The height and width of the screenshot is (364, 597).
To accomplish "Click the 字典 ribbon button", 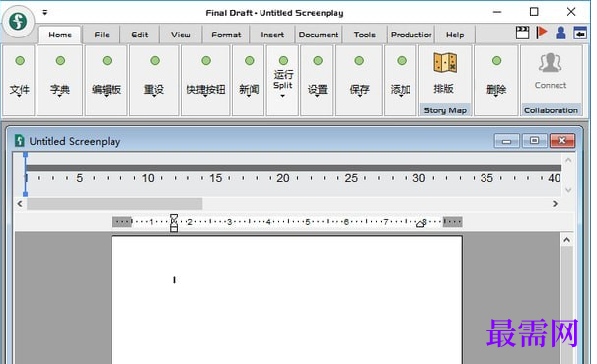I will [60, 80].
